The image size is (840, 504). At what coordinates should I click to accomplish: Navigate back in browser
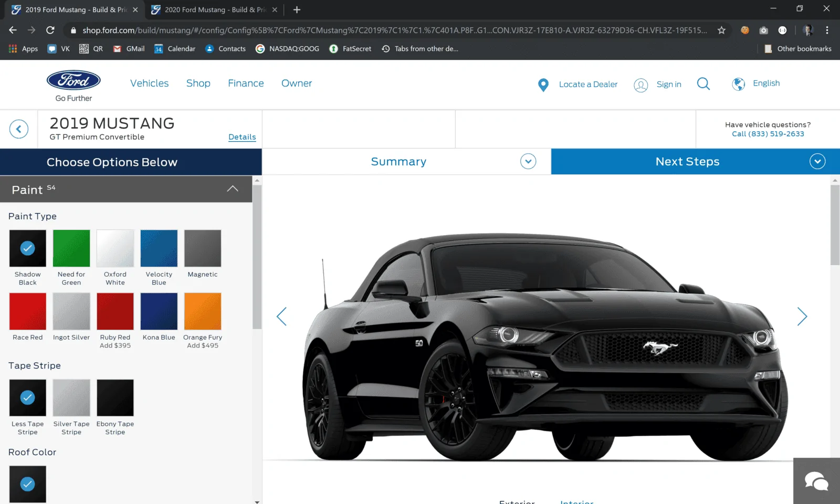click(x=13, y=30)
